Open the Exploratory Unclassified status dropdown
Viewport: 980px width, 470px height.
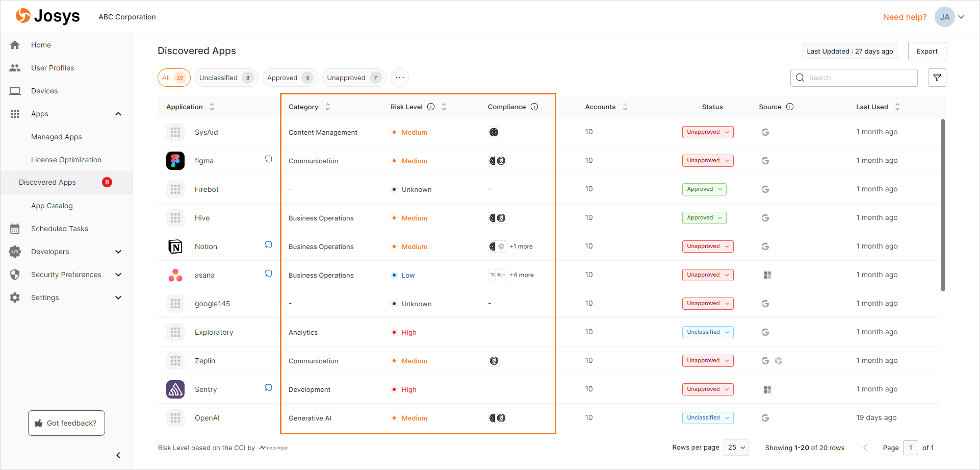tap(708, 332)
